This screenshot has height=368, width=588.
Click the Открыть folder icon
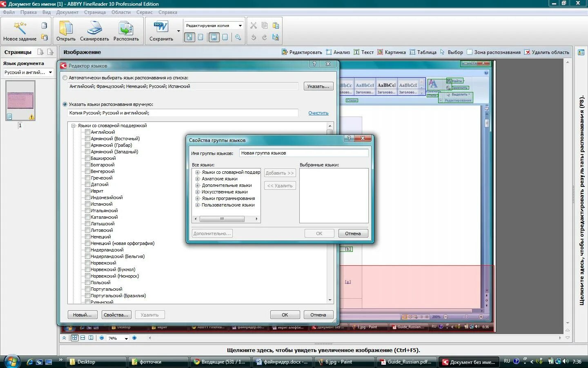66,28
